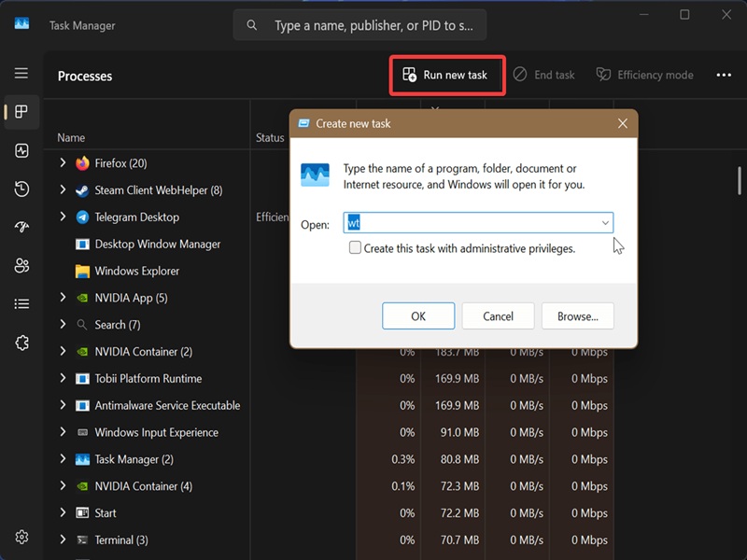The width and height of the screenshot is (747, 560).
Task: Open the Startup apps sidebar icon
Action: (21, 227)
